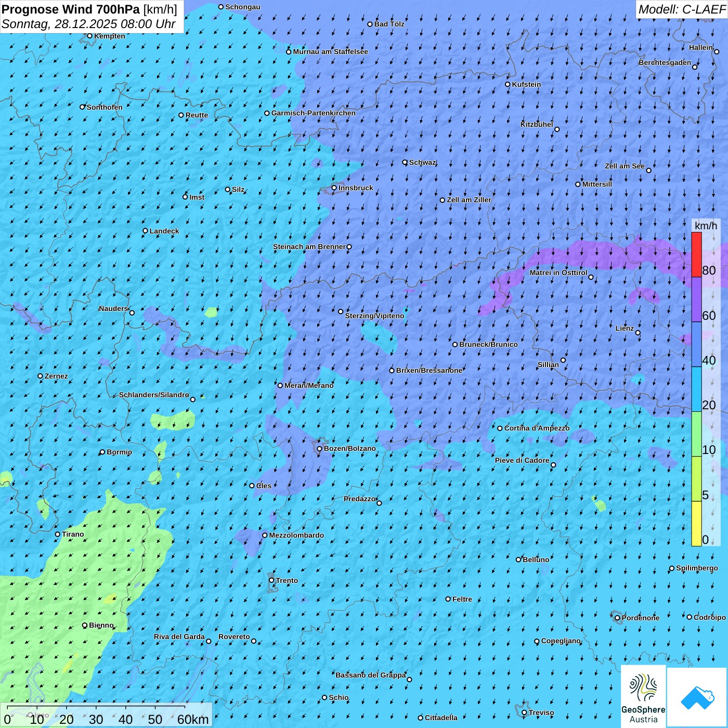Screen dimensions: 728x728
Task: Click the title 'Prognose Wind 700hPa'
Action: 71,9
